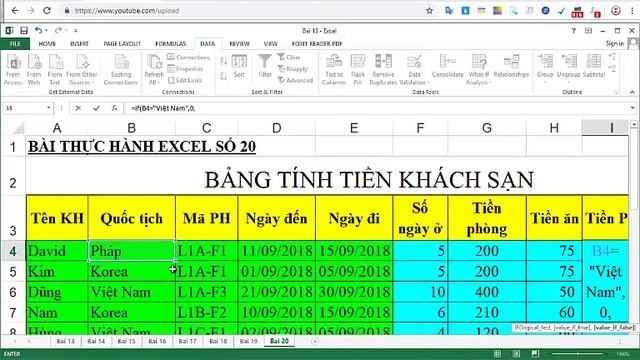Open sheet tab Bai 16
Viewport: 640px width, 360px height.
pos(157,341)
